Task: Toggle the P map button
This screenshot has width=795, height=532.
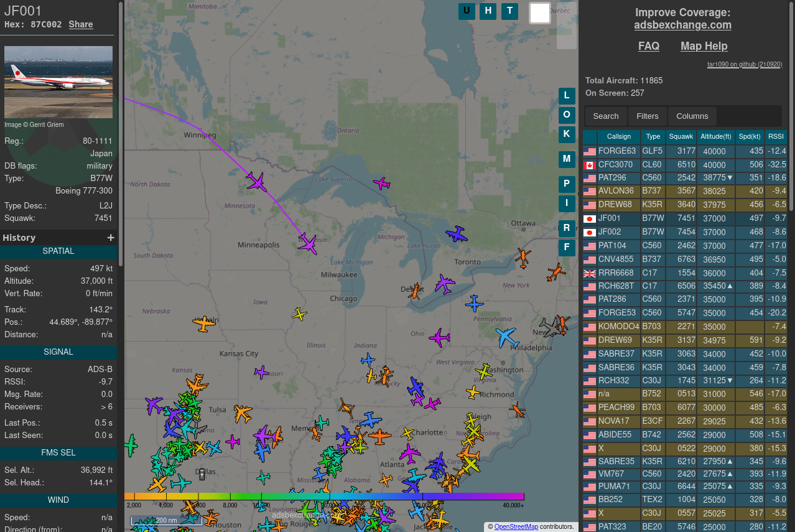Action: pos(567,184)
